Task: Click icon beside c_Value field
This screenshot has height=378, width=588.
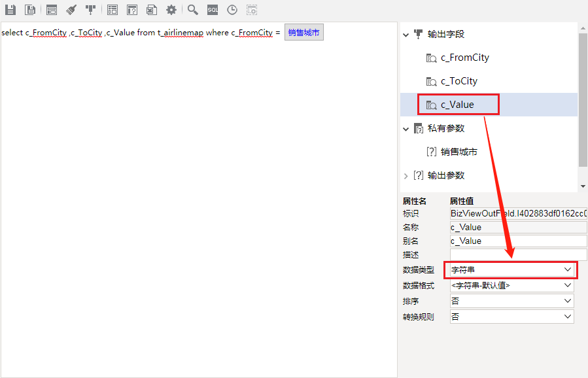Action: pyautogui.click(x=431, y=105)
